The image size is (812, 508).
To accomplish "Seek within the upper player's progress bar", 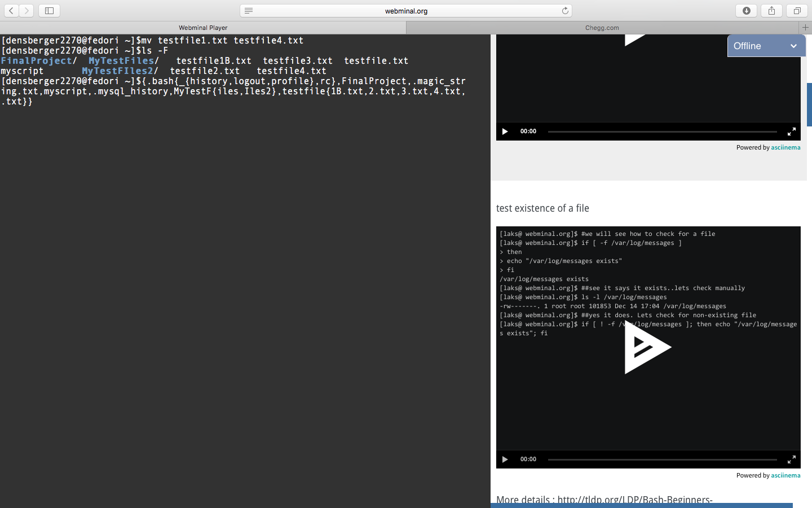I will coord(663,132).
